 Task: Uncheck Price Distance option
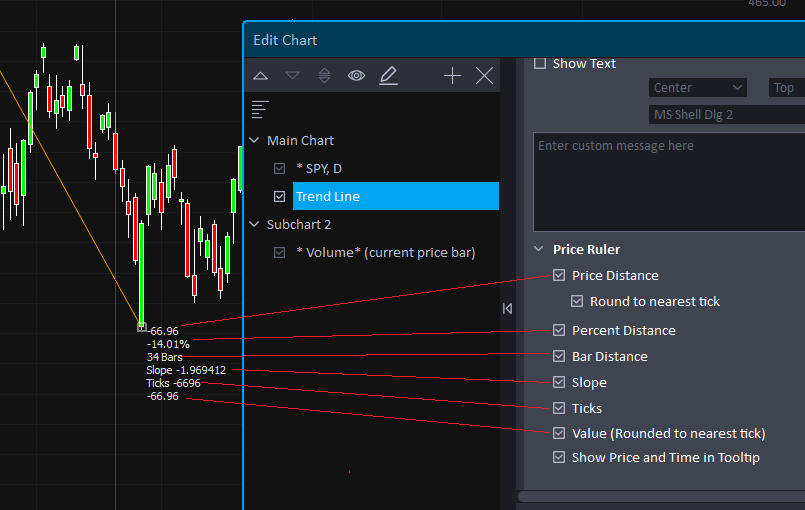(x=559, y=275)
